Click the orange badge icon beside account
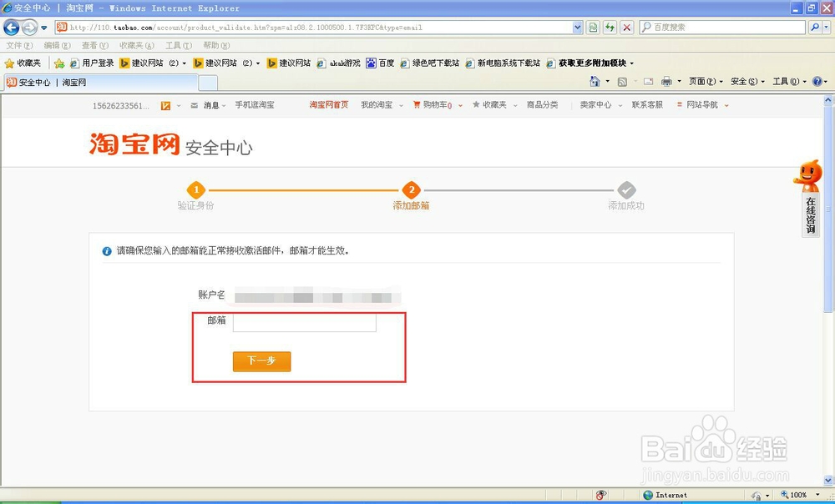 165,105
